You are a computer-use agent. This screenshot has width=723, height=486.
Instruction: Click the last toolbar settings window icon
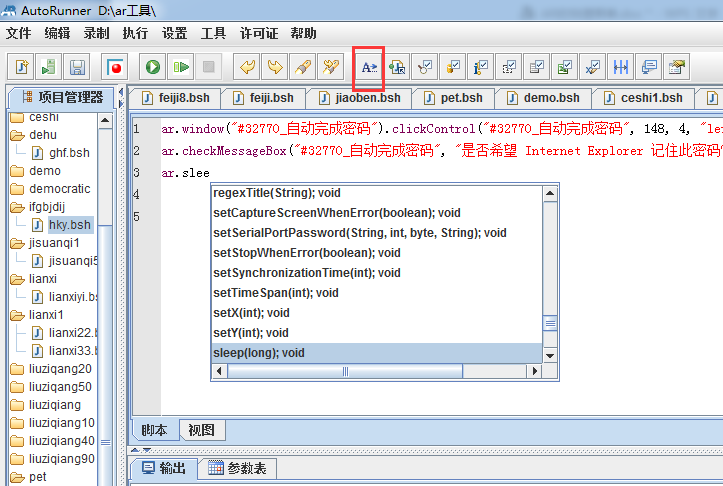click(676, 67)
